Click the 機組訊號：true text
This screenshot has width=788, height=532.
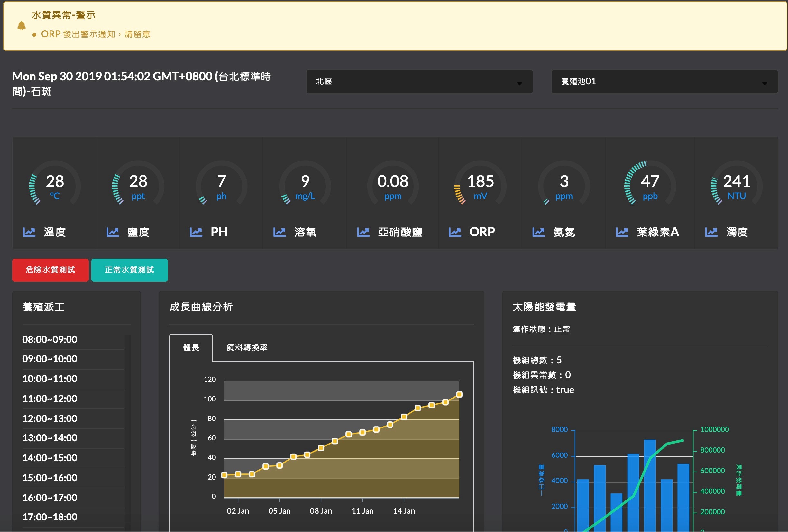543,390
